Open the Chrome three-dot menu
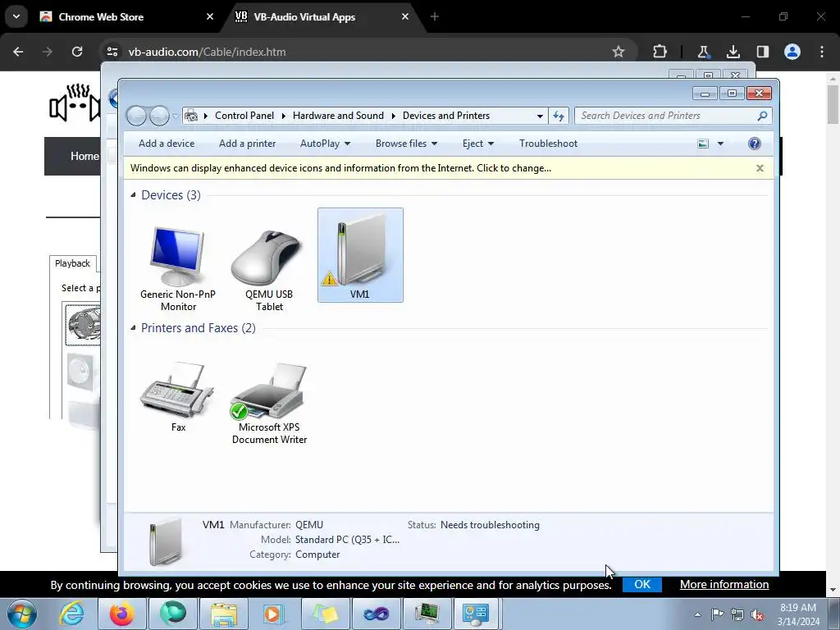This screenshot has height=630, width=840. [x=822, y=52]
